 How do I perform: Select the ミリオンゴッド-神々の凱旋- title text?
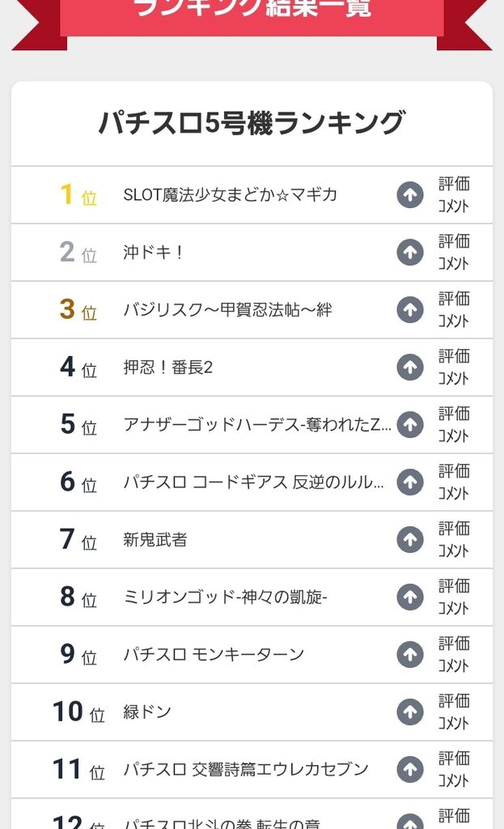coord(225,597)
